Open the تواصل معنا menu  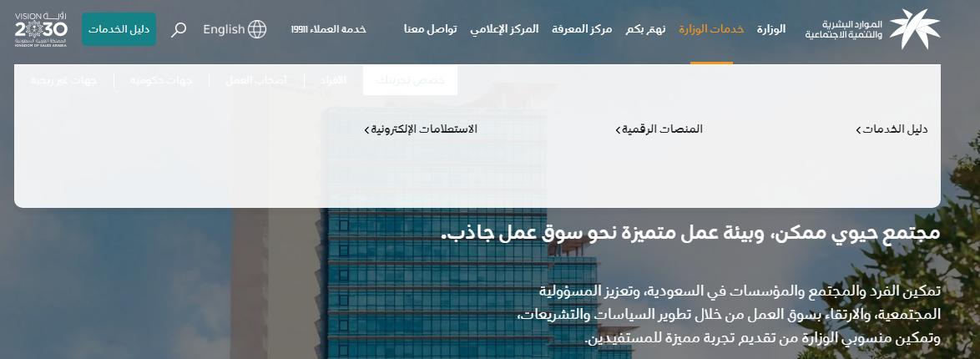coord(432,30)
